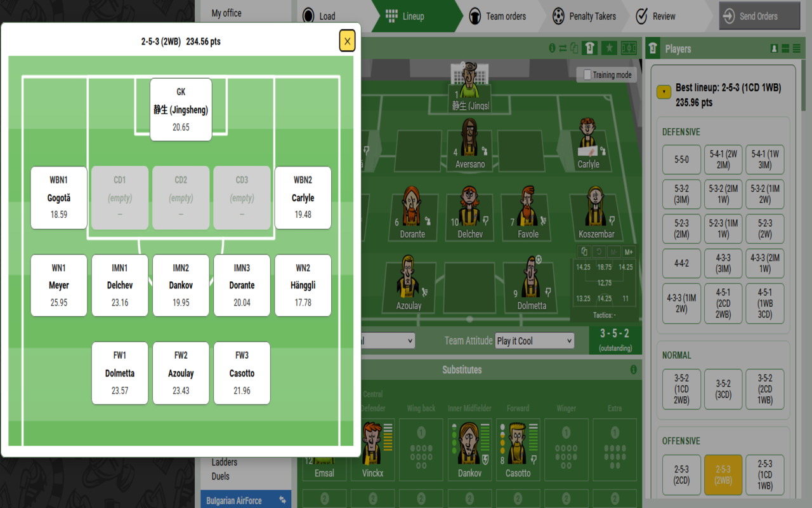Image resolution: width=812 pixels, height=508 pixels.
Task: Select the 2-5-3 (2CD) offensive formation
Action: [x=681, y=475]
